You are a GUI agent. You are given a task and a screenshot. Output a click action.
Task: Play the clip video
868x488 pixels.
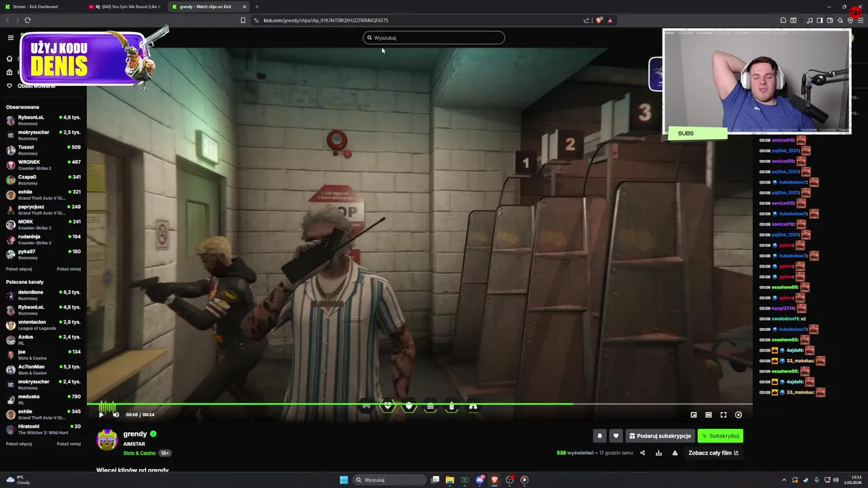101,415
